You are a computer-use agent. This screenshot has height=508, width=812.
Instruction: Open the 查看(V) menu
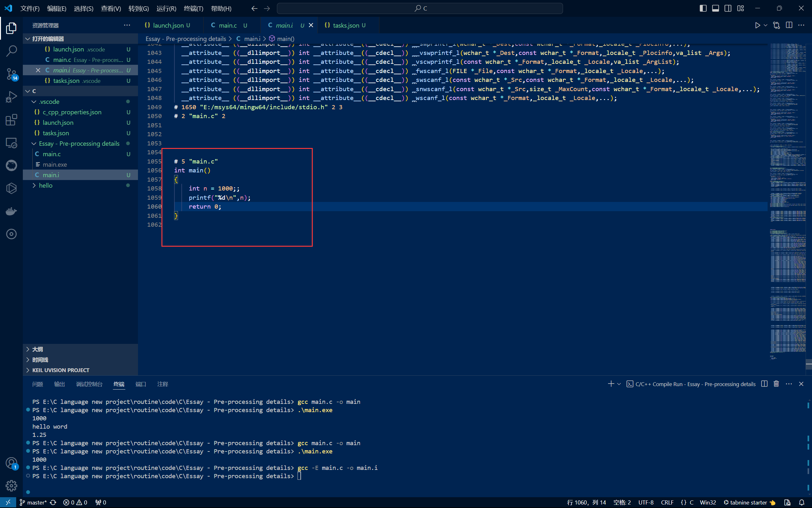click(x=111, y=8)
